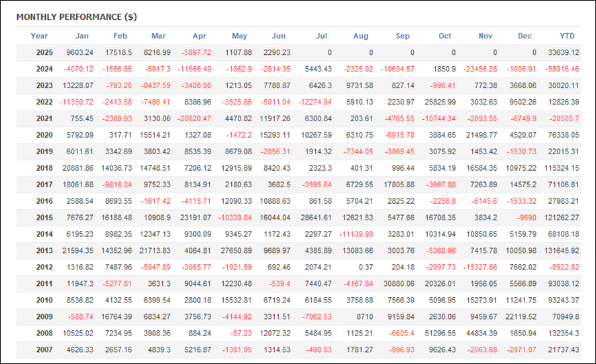Select the 2025 year row label
This screenshot has width=596, height=364.
pyautogui.click(x=44, y=52)
